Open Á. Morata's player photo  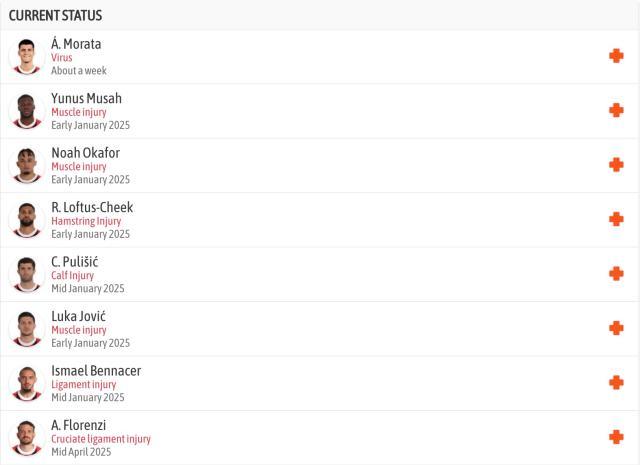[x=26, y=56]
